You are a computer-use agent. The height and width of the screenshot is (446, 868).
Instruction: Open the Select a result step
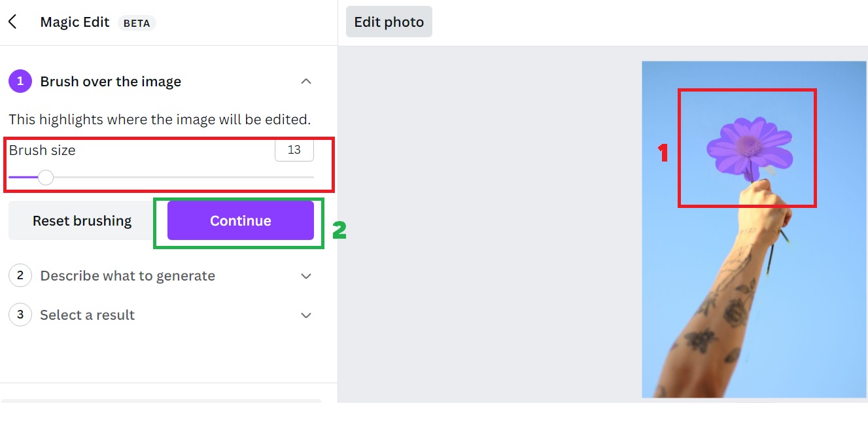click(x=88, y=315)
